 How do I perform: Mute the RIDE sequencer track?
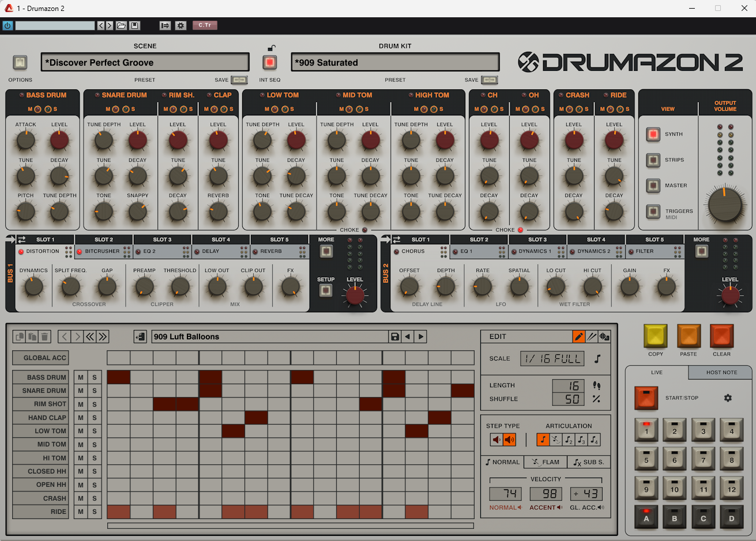click(x=81, y=512)
